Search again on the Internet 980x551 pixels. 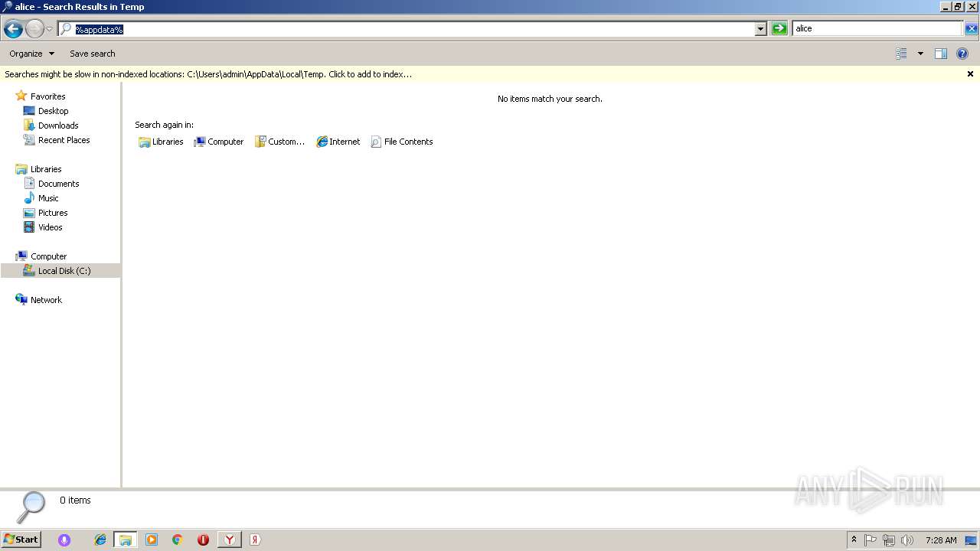(x=338, y=142)
